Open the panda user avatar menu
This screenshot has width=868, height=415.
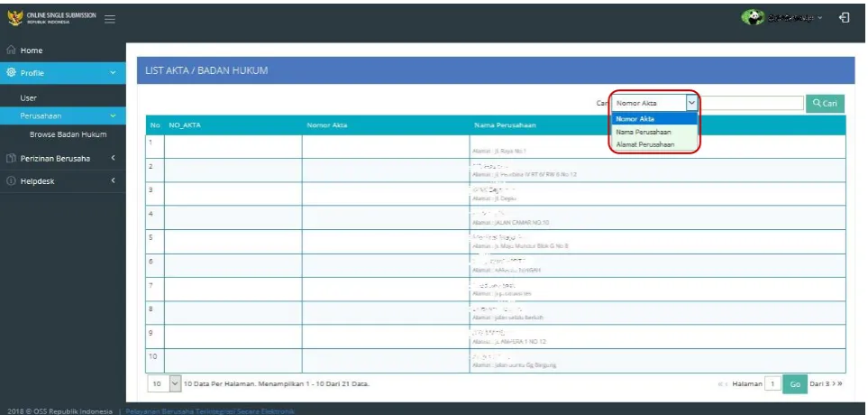(x=753, y=18)
